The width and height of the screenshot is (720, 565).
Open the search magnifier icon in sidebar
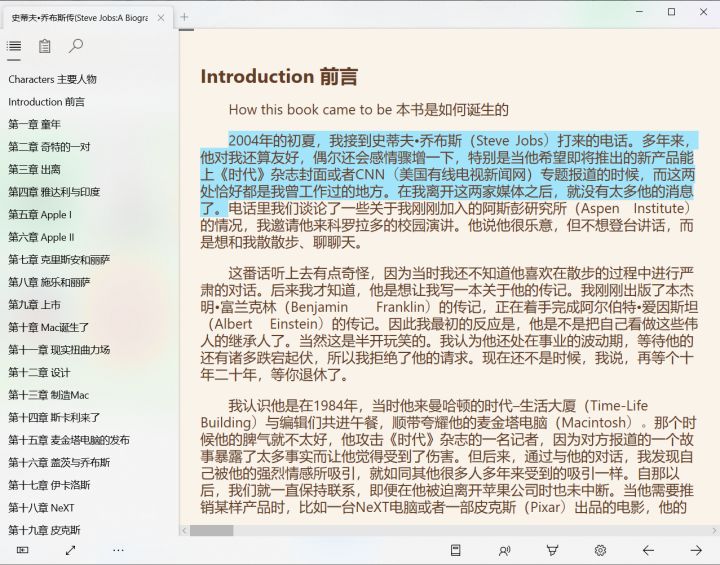pyautogui.click(x=75, y=46)
